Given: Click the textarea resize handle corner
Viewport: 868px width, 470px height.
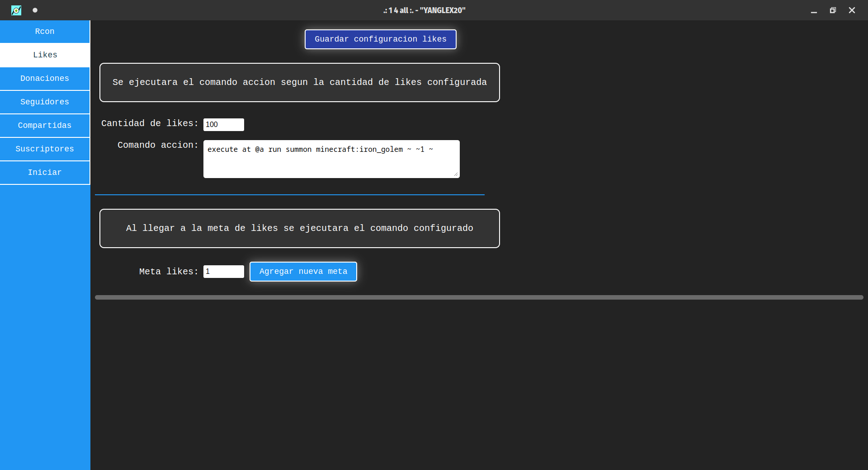Looking at the screenshot, I should point(456,174).
